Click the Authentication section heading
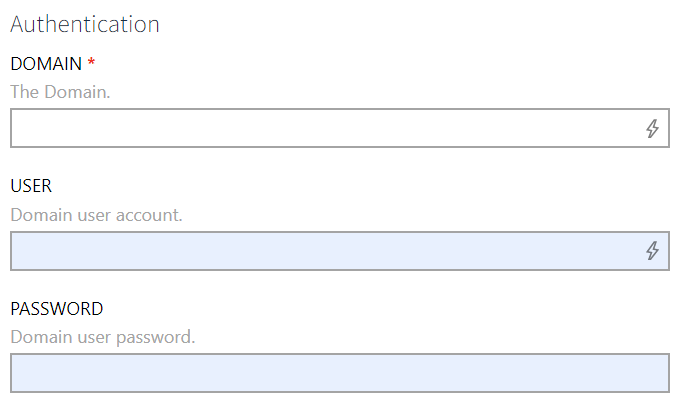 pos(85,24)
